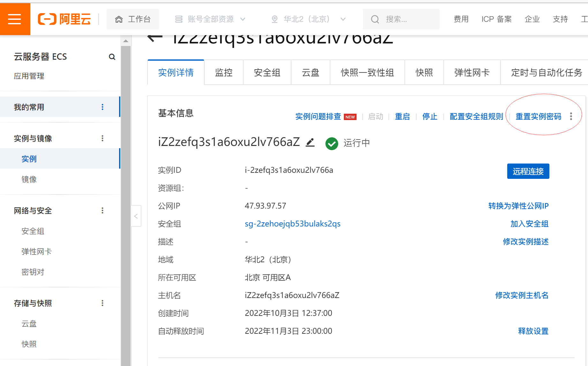588x366 pixels.
Task: Open options dots next to 实例与镜像
Action: click(x=102, y=138)
